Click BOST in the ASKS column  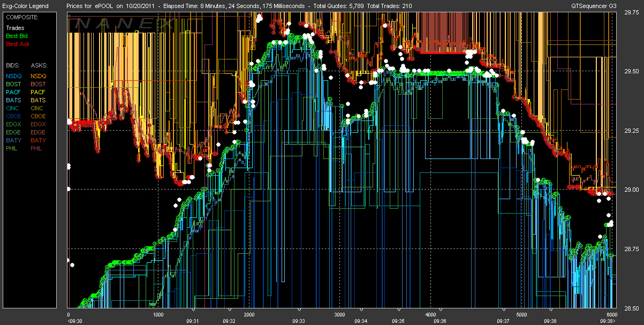38,84
